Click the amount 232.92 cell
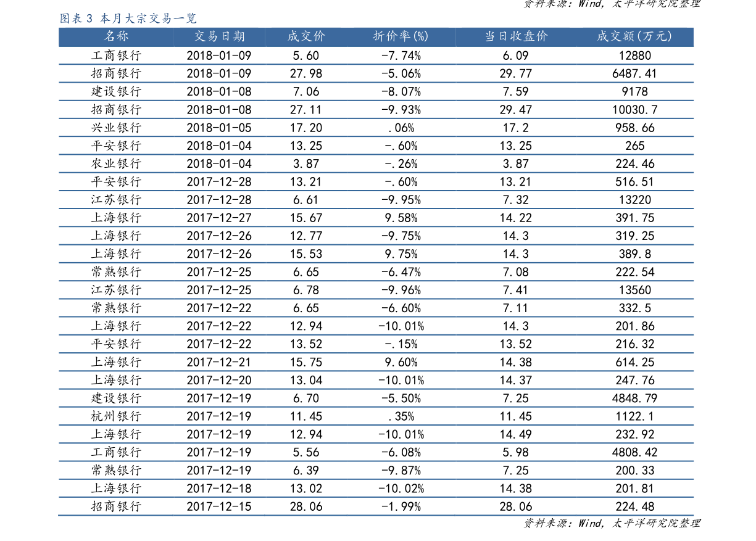This screenshot has width=756, height=541. (634, 434)
